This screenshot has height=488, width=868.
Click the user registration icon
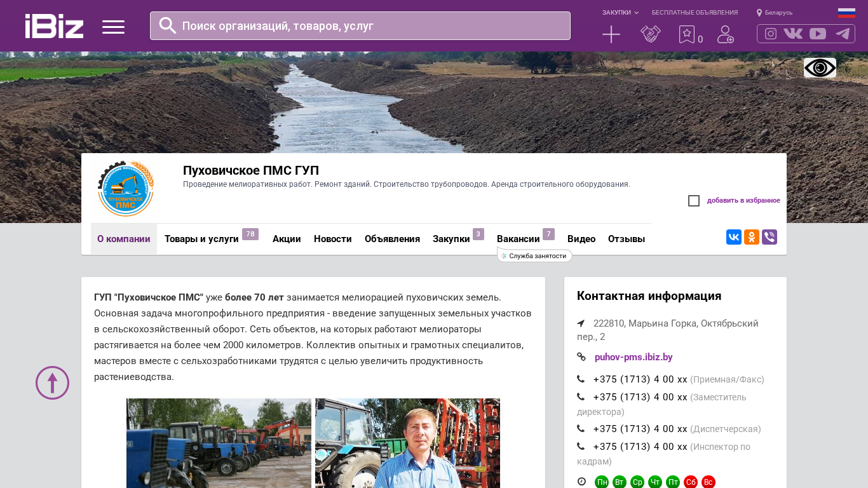(x=726, y=34)
